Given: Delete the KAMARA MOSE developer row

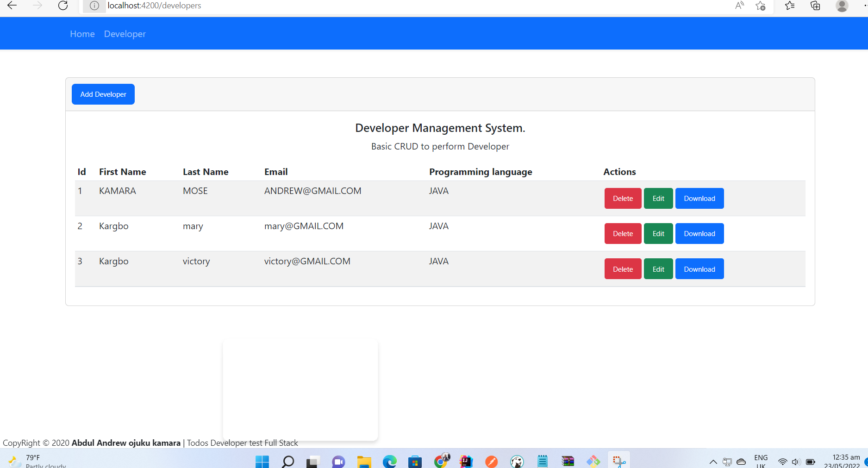Looking at the screenshot, I should (623, 198).
